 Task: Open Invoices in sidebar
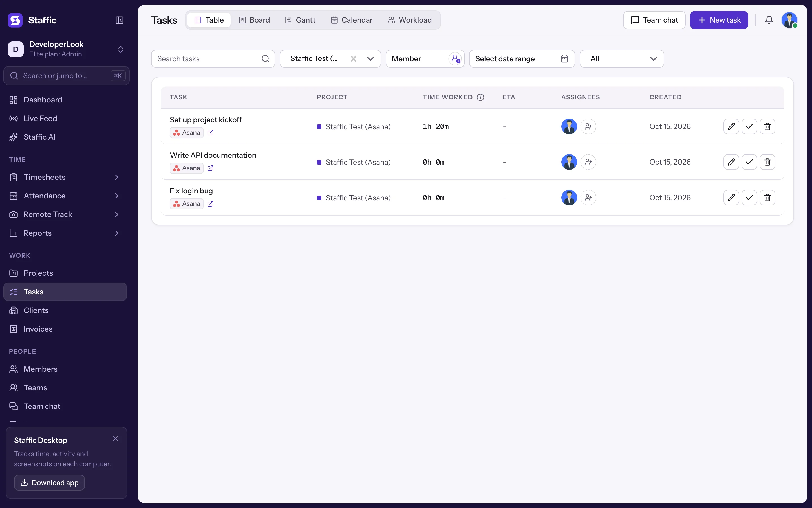tap(65, 329)
